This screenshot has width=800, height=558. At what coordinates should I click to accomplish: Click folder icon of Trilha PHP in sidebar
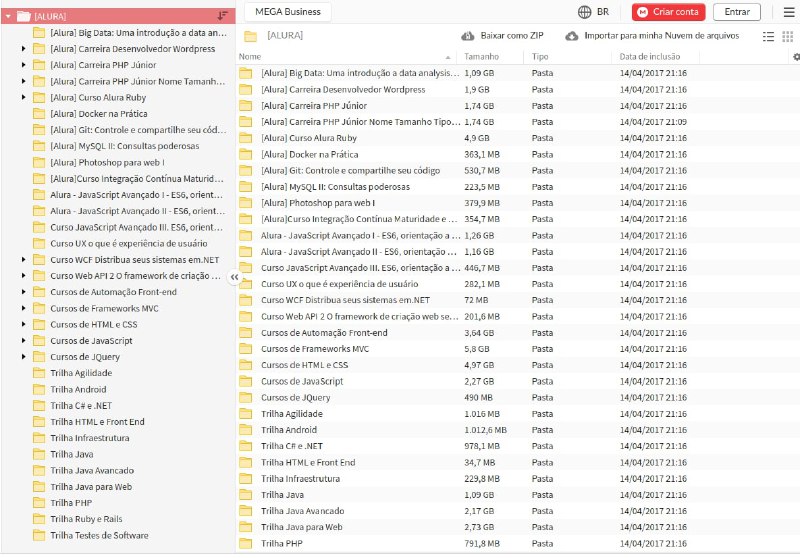pyautogui.click(x=39, y=502)
